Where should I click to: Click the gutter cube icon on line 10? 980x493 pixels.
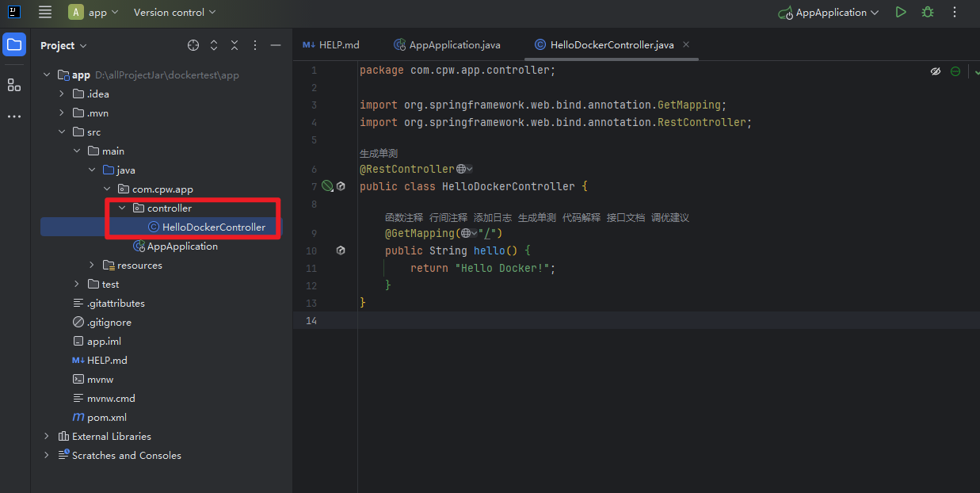tap(341, 250)
